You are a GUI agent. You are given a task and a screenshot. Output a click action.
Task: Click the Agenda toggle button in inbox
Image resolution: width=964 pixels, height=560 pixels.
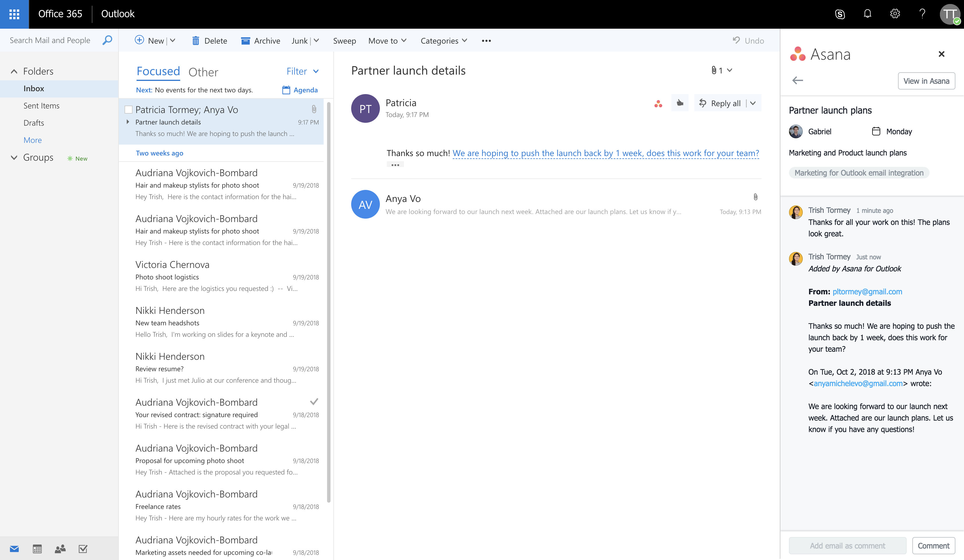299,89
